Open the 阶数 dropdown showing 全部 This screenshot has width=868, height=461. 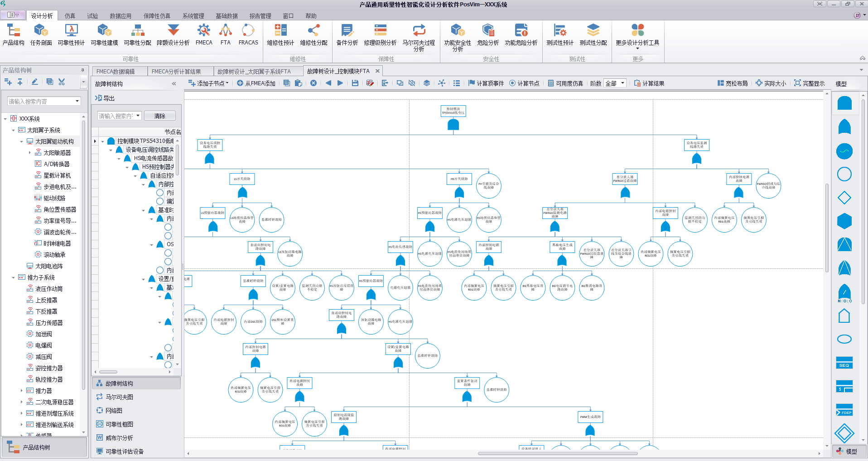click(615, 83)
